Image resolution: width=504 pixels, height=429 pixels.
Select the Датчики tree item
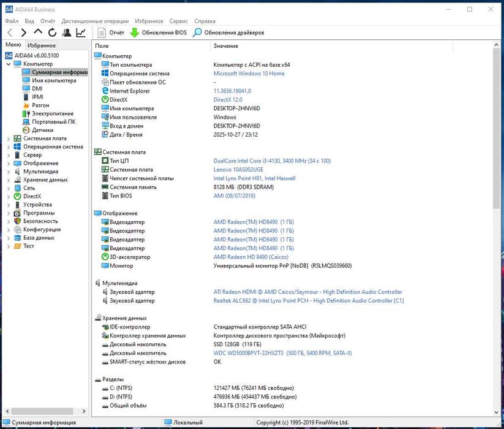[42, 131]
